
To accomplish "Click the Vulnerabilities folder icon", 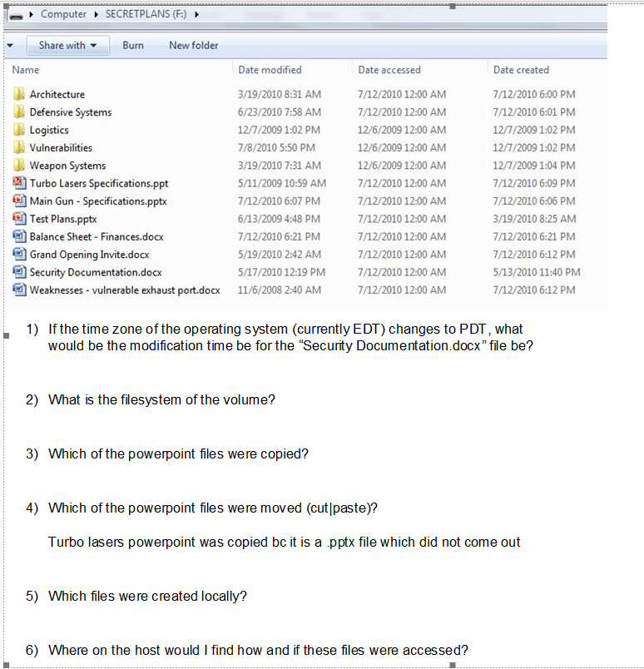I will [19, 147].
